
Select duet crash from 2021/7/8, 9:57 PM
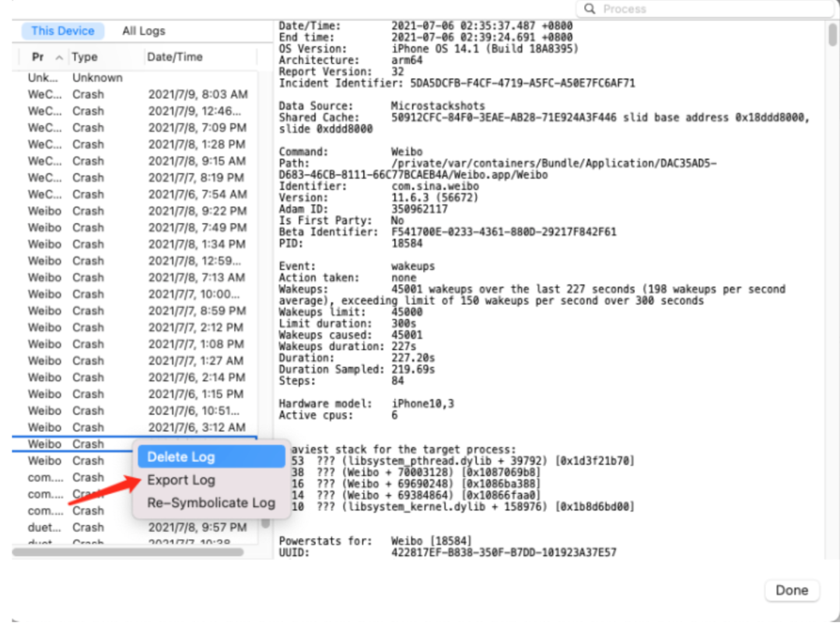[135, 527]
